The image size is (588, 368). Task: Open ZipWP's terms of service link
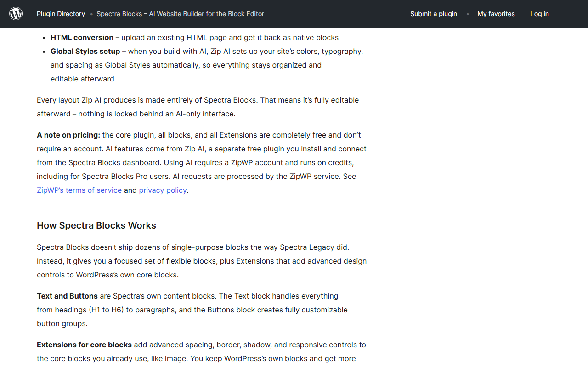79,190
